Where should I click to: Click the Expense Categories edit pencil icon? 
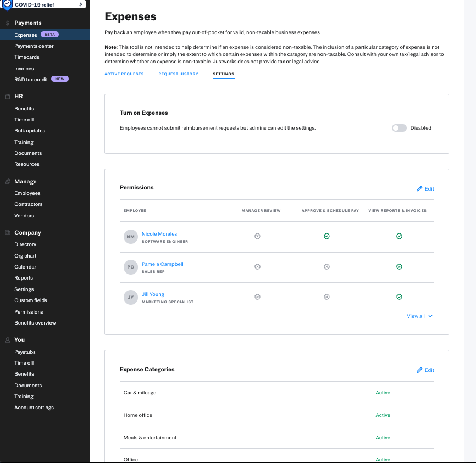click(419, 370)
